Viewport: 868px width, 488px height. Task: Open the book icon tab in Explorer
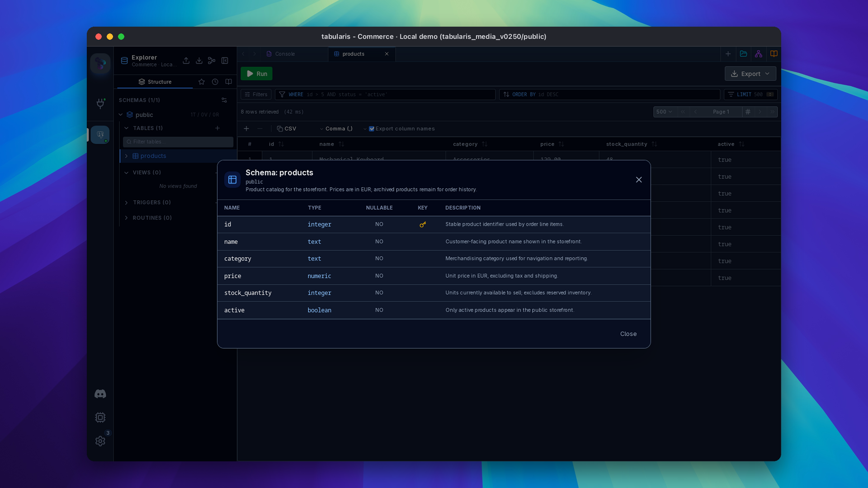(229, 82)
